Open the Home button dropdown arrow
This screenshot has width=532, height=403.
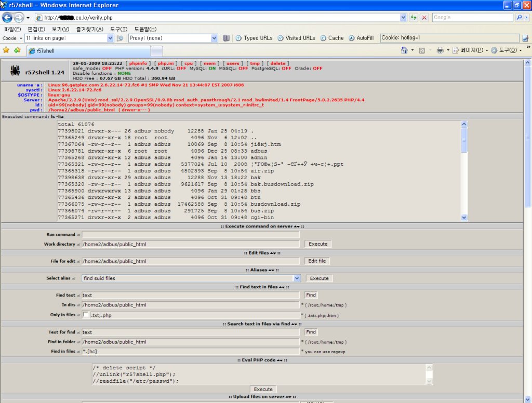(x=412, y=50)
